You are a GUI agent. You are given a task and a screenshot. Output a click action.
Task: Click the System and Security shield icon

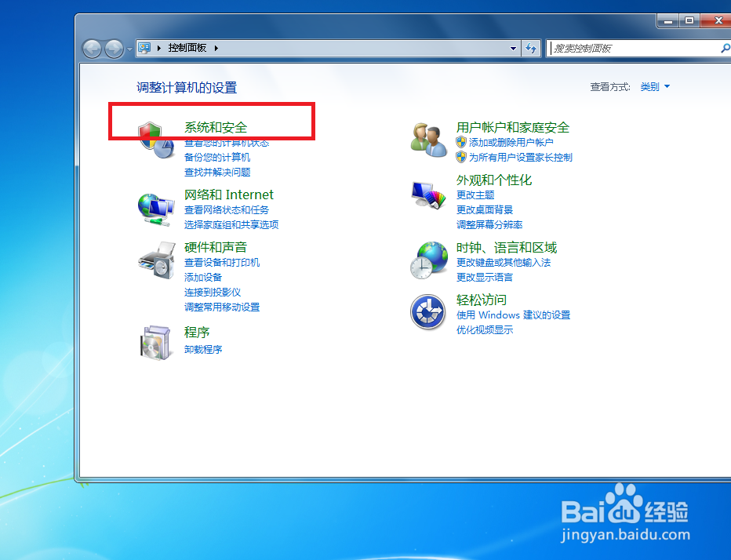[x=156, y=140]
